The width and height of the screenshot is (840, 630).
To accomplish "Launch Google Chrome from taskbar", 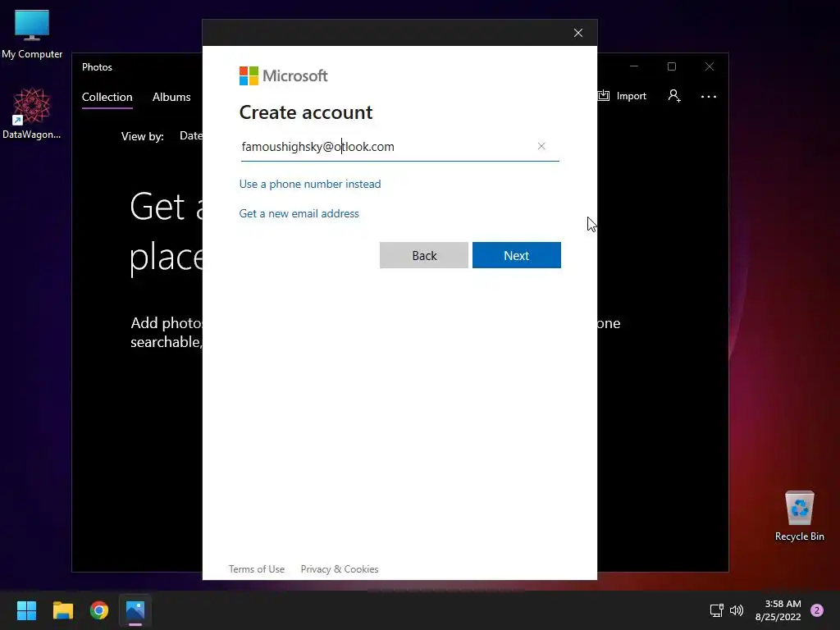I will [x=99, y=610].
